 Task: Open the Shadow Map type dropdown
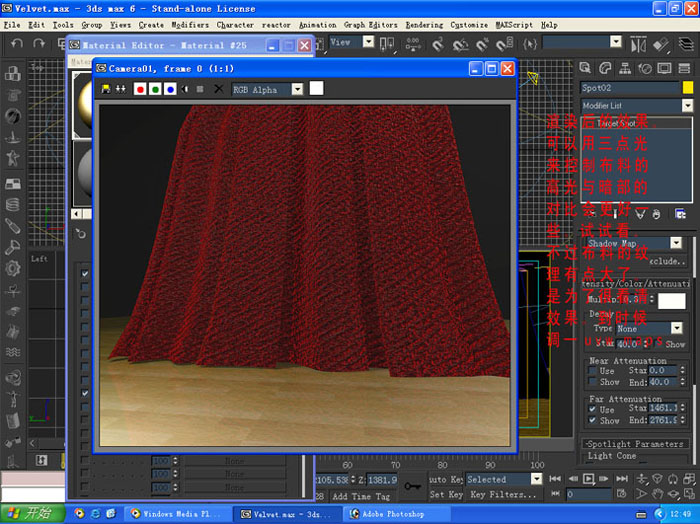(x=676, y=243)
